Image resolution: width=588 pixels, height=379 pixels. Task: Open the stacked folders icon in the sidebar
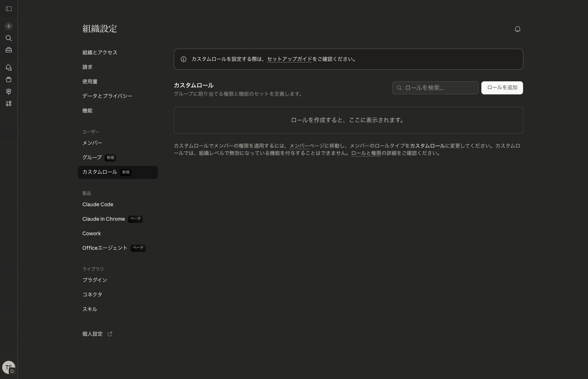[x=9, y=80]
